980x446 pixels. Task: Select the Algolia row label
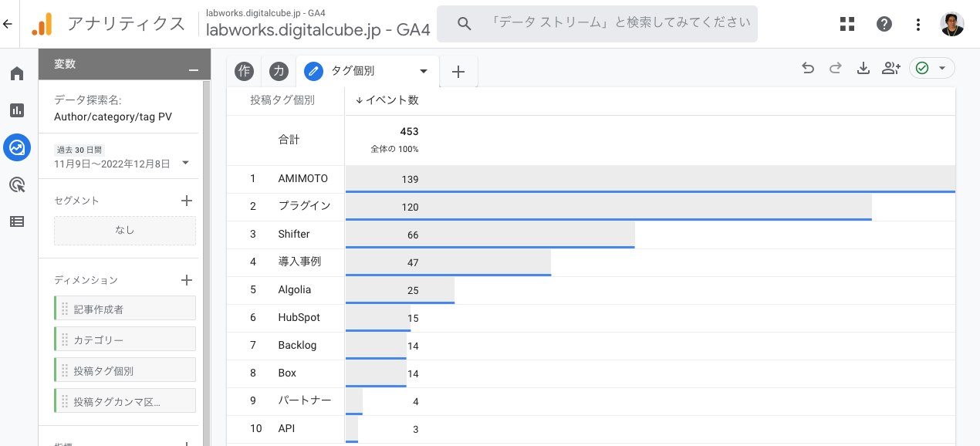(295, 289)
